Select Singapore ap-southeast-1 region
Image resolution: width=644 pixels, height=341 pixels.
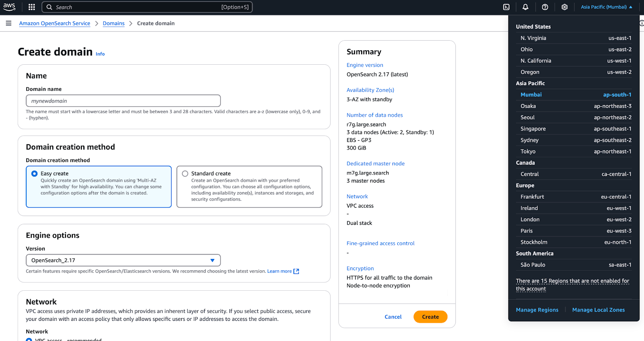pos(576,129)
